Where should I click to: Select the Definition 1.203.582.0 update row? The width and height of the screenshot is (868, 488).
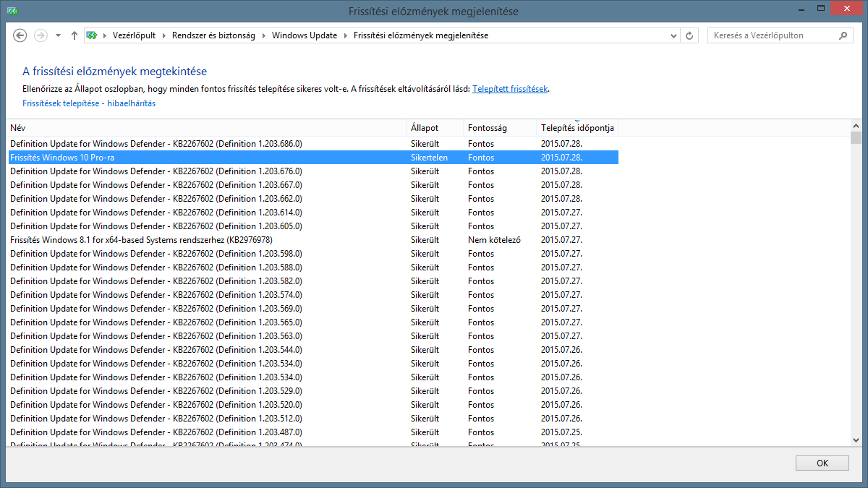tap(312, 281)
